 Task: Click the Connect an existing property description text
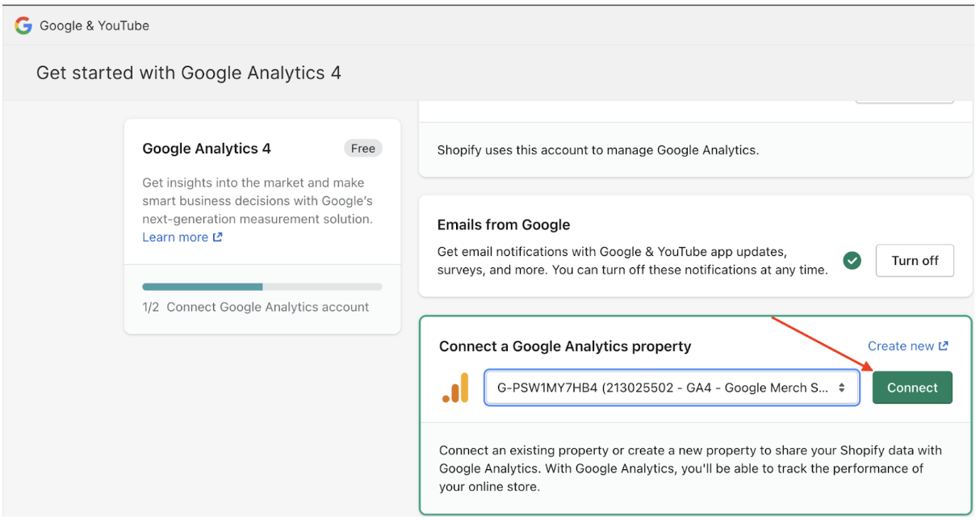pyautogui.click(x=690, y=468)
